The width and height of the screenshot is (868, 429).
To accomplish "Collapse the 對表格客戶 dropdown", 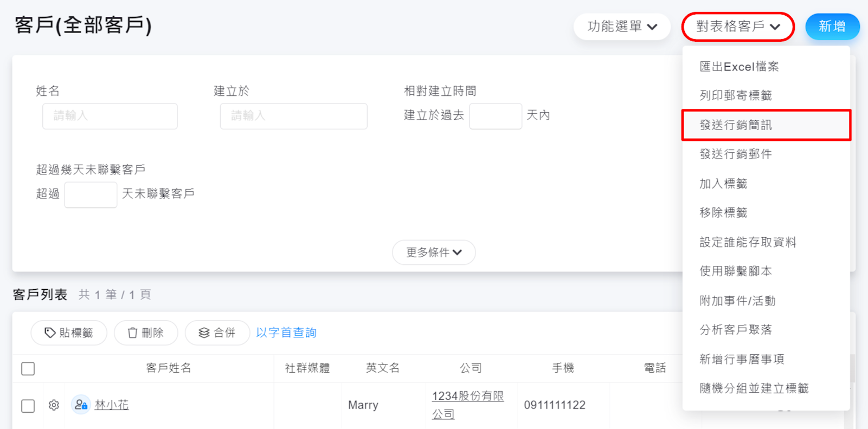I will click(x=737, y=27).
